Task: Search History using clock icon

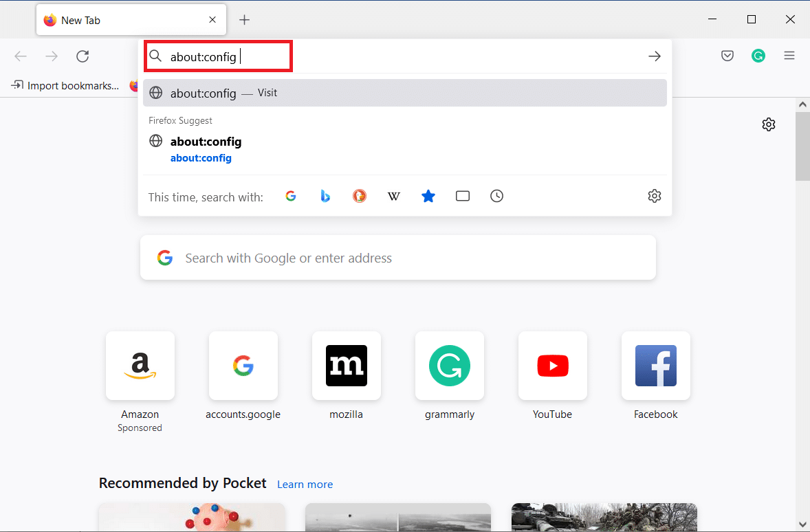Action: (497, 197)
